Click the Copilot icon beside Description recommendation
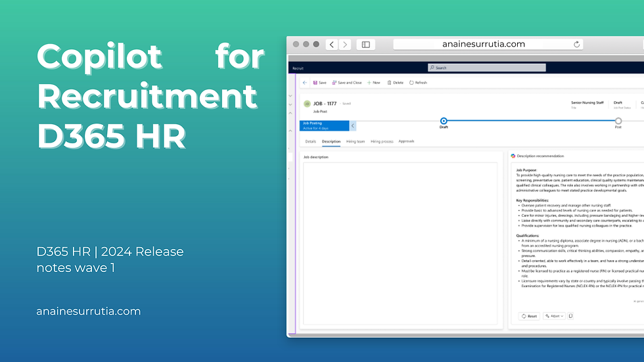The width and height of the screenshot is (644, 362). coord(513,156)
